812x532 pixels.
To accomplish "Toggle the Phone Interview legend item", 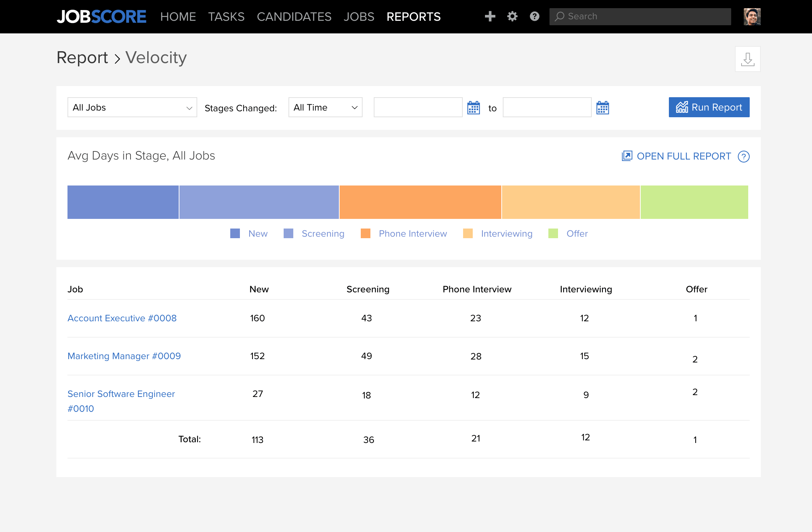I will coord(404,233).
